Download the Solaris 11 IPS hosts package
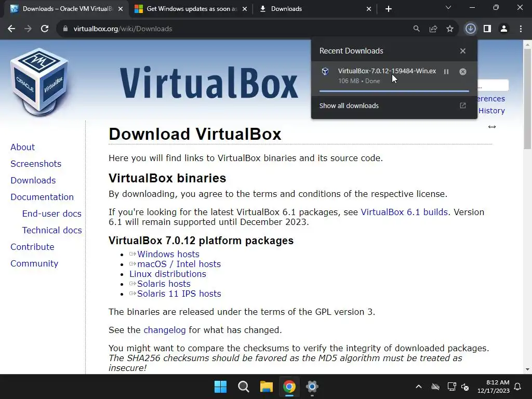The image size is (532, 399). click(x=179, y=294)
